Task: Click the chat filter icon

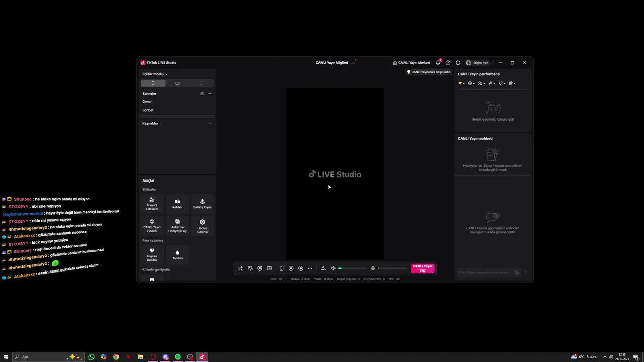Action: 525,273
